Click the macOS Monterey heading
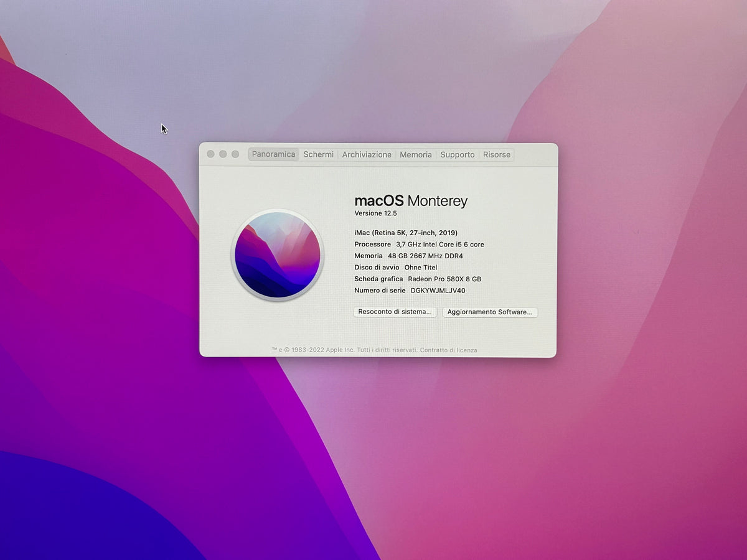Image resolution: width=747 pixels, height=560 pixels. click(411, 201)
